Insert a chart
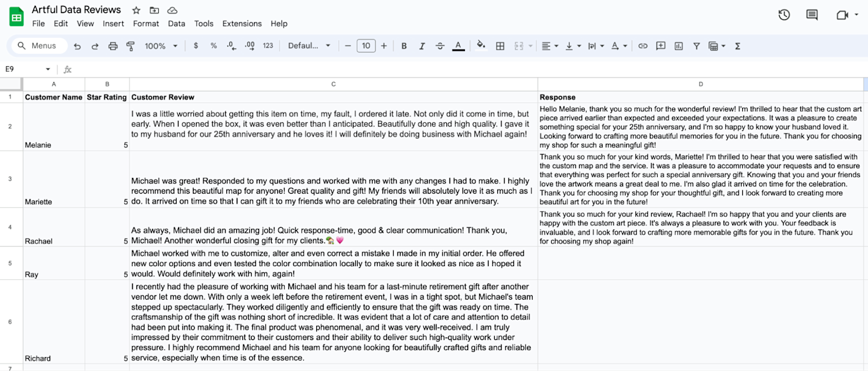Image resolution: width=868 pixels, height=371 pixels. click(x=679, y=46)
